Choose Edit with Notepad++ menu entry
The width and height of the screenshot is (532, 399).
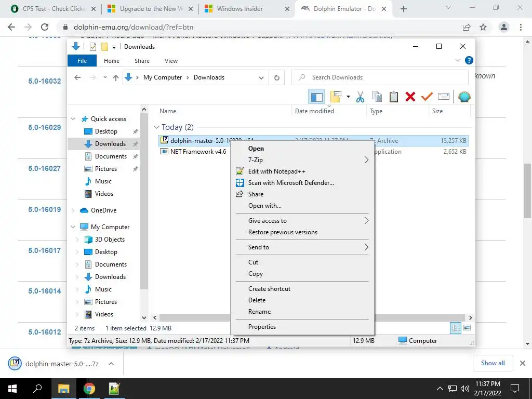pos(302,171)
